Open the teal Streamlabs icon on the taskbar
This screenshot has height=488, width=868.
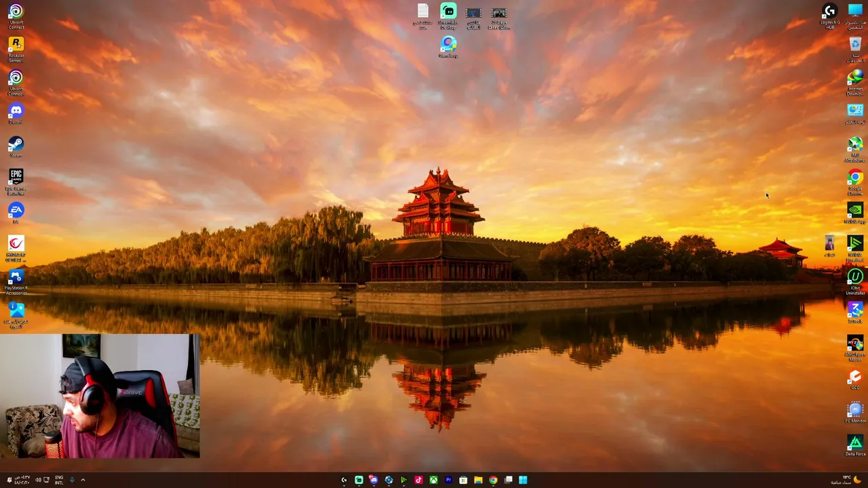click(x=359, y=480)
